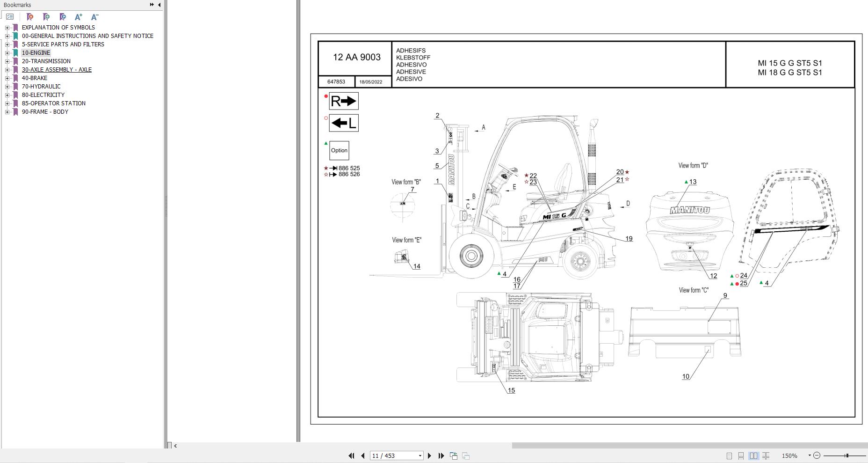The height and width of the screenshot is (463, 868).
Task: Click the delete bookmark icon
Action: pyautogui.click(x=29, y=17)
